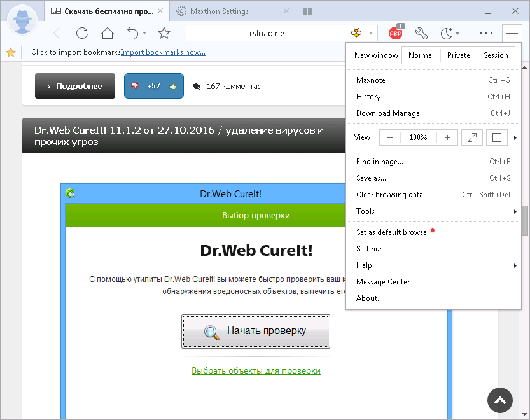Open Download Manager menu entry

433,113
